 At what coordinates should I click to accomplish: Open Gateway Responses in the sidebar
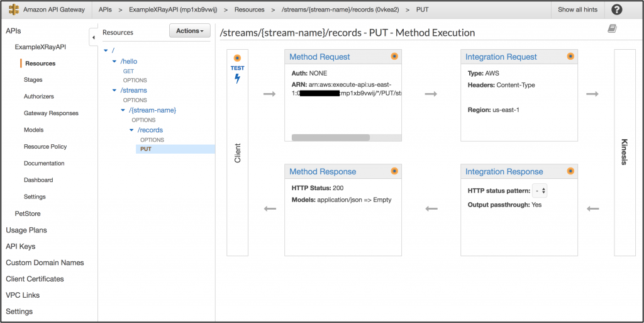click(x=51, y=113)
